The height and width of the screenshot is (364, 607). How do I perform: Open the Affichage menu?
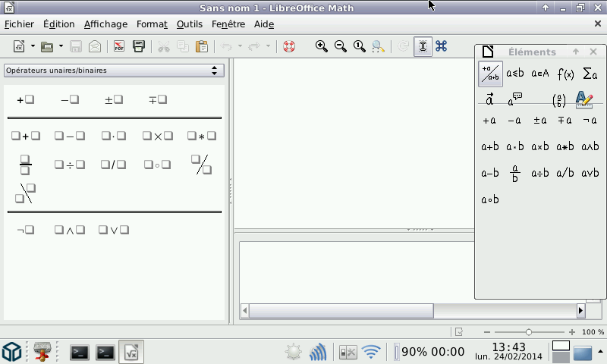(105, 24)
